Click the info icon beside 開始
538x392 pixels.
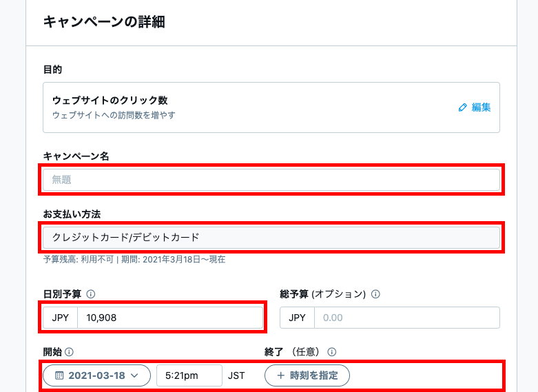coord(70,352)
